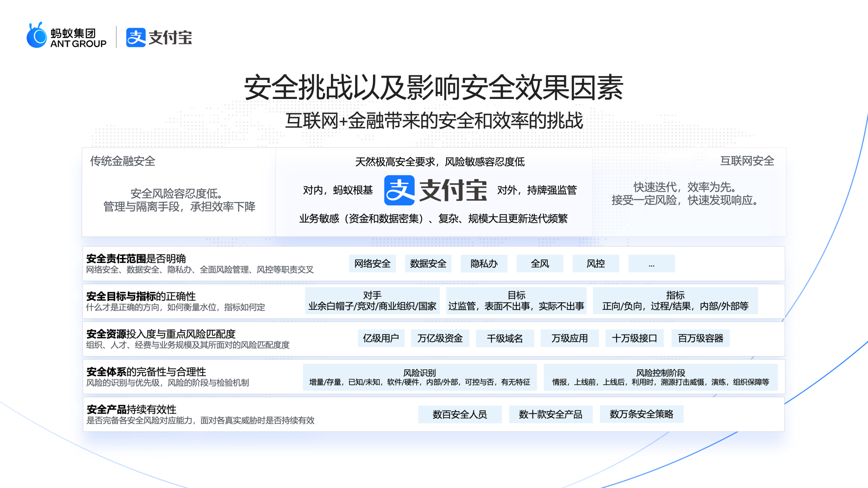868x488 pixels.
Task: Click the 隐私办 tag
Action: 484,264
